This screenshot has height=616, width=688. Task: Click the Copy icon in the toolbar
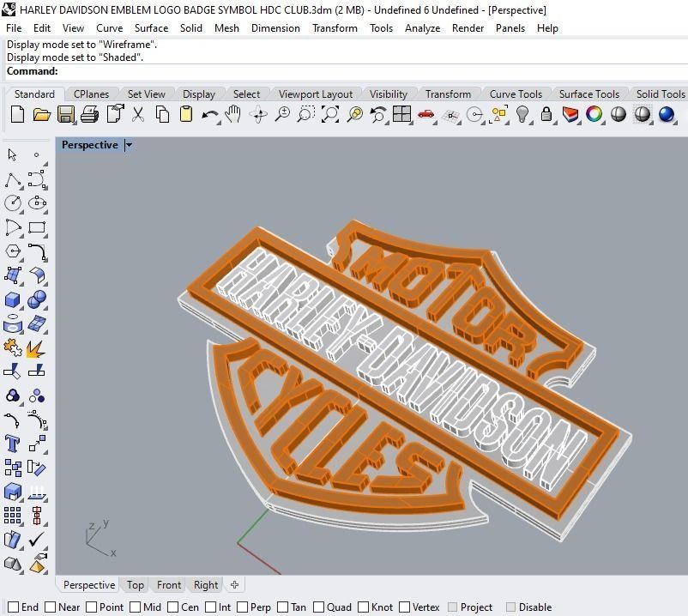162,114
